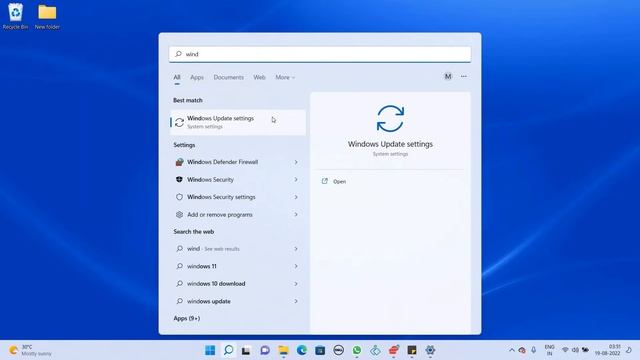Image resolution: width=640 pixels, height=360 pixels.
Task: Expand 'windows 10 download' result chevron
Action: point(296,284)
